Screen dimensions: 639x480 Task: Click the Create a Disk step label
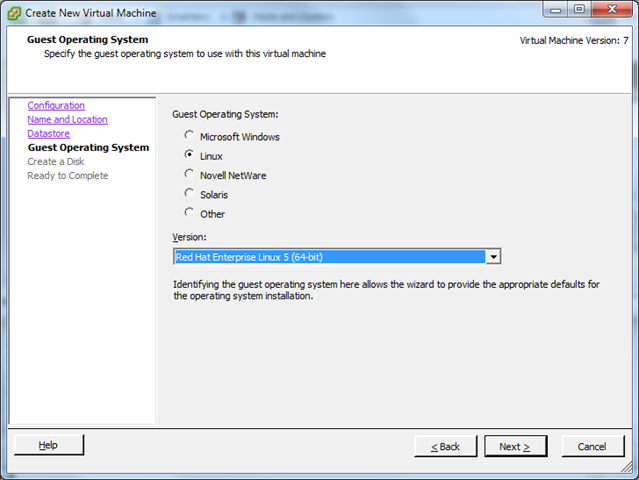tap(55, 162)
